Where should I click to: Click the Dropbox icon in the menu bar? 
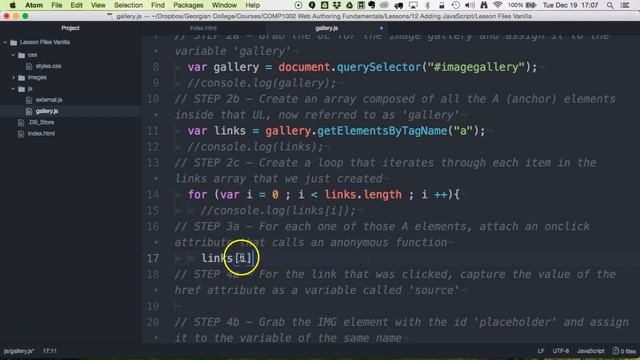[x=337, y=5]
